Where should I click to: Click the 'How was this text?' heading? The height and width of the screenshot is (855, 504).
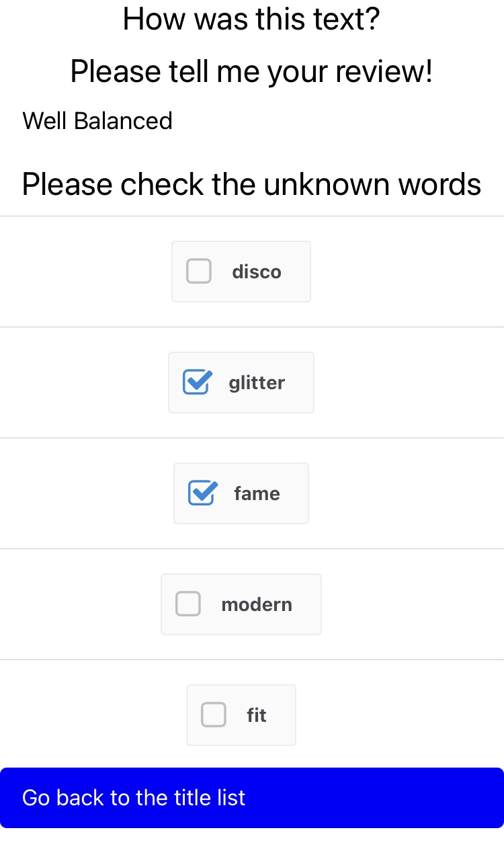251,19
